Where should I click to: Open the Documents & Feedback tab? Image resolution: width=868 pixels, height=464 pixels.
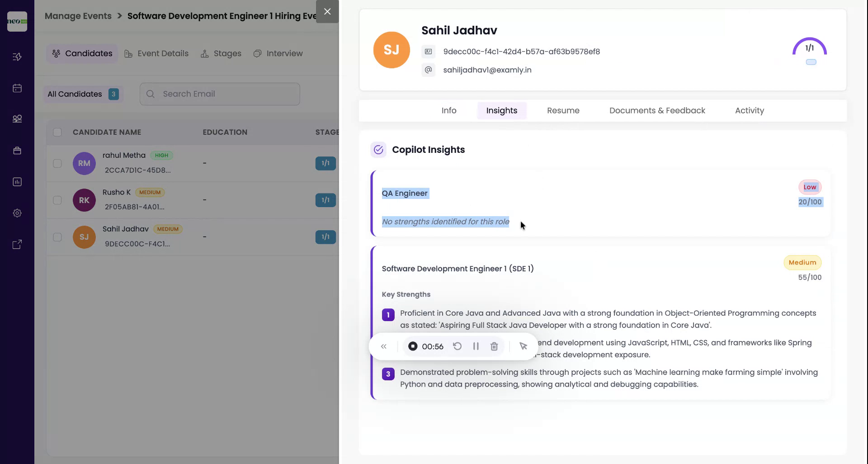pyautogui.click(x=656, y=110)
